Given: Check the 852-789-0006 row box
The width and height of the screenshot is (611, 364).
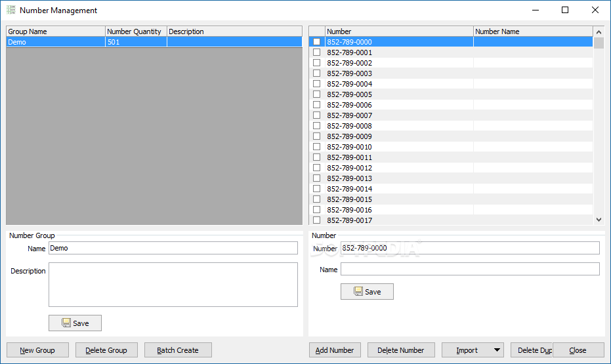Looking at the screenshot, I should click(x=317, y=105).
